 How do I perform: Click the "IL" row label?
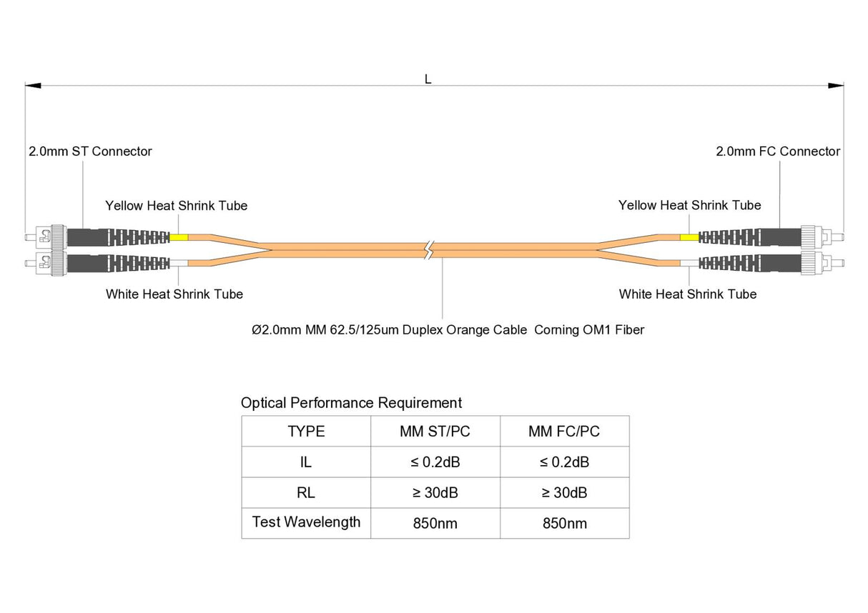tap(306, 462)
